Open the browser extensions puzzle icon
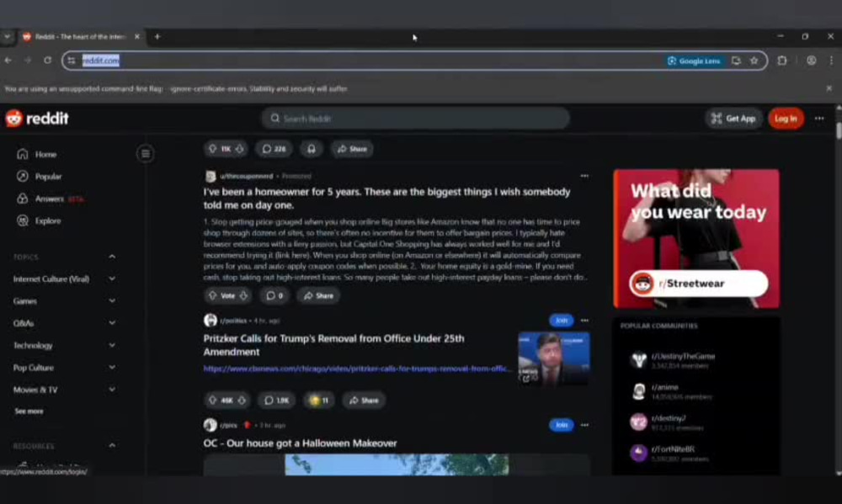This screenshot has width=842, height=504. click(x=782, y=61)
